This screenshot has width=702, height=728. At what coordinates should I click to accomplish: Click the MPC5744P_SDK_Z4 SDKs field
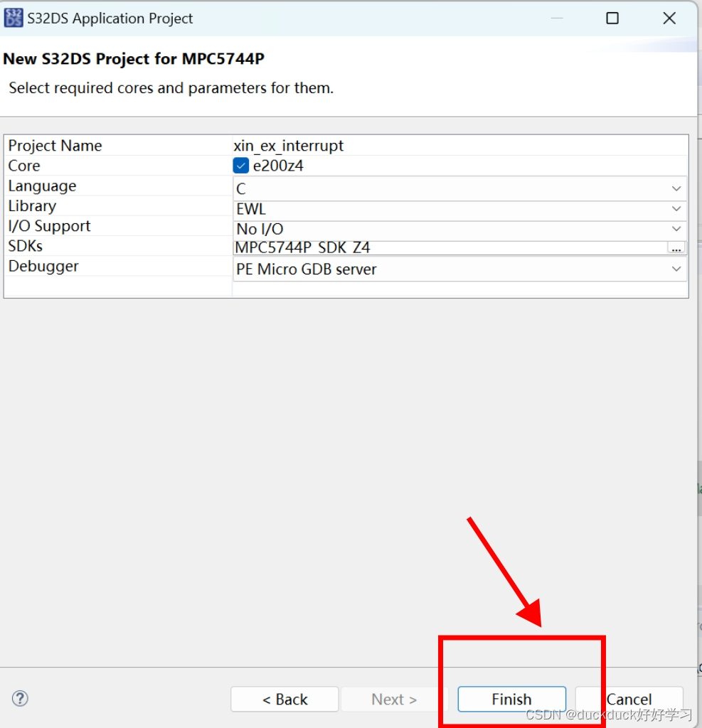[450, 248]
